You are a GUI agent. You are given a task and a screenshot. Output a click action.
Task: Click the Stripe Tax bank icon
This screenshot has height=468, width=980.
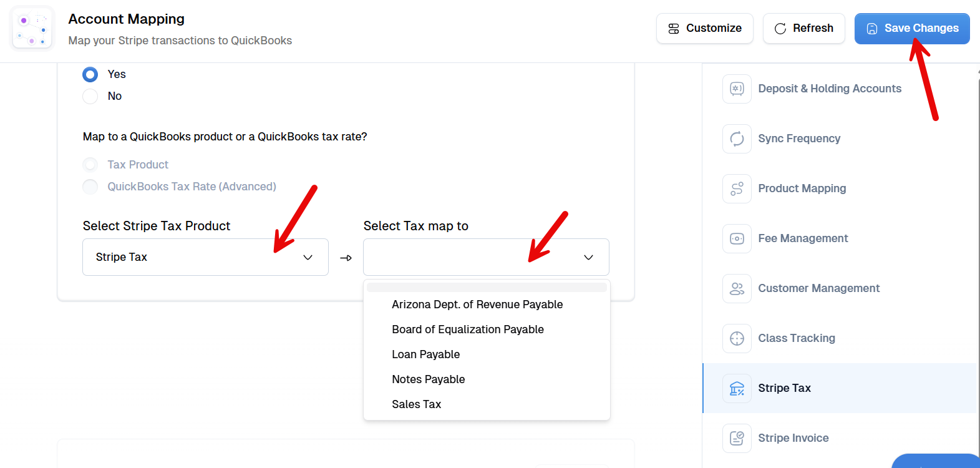[737, 388]
